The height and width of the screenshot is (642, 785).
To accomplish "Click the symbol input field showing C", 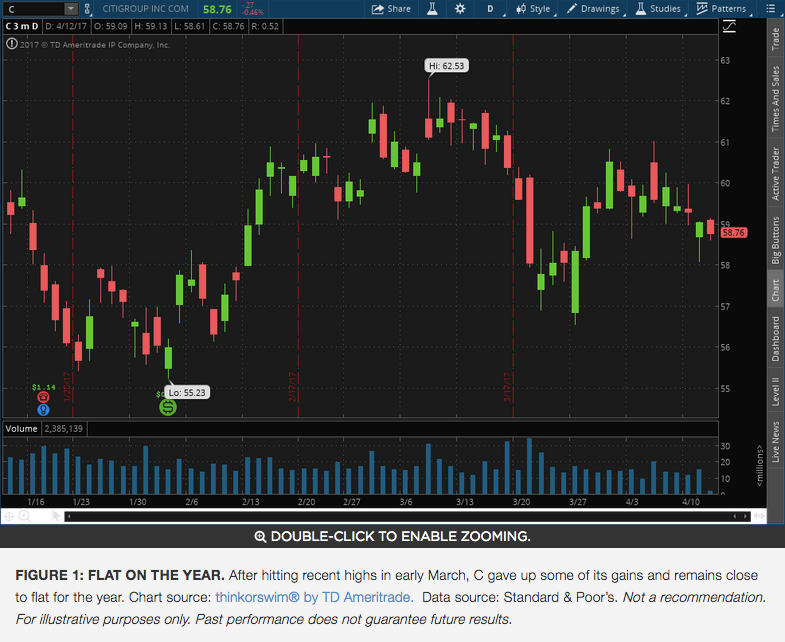I will (x=34, y=9).
